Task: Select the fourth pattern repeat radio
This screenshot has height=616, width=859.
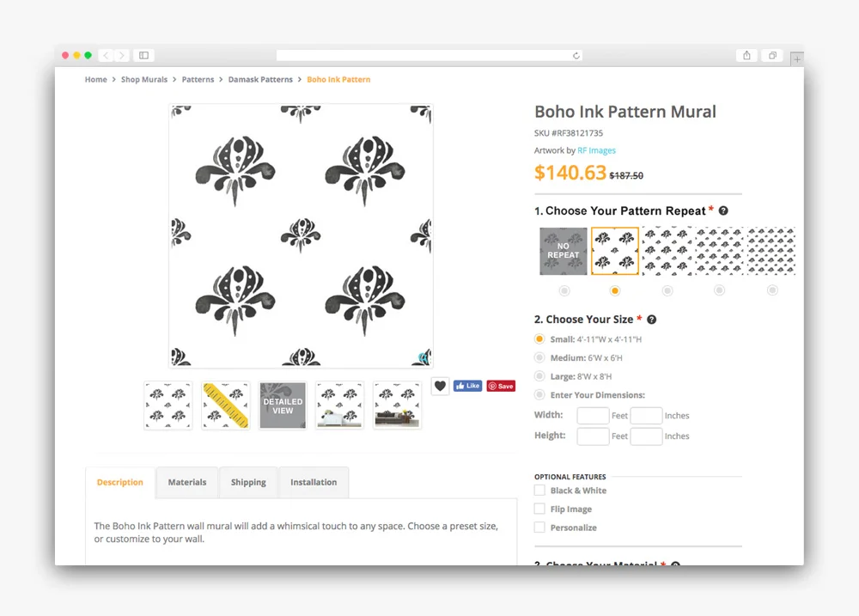Action: (x=719, y=290)
